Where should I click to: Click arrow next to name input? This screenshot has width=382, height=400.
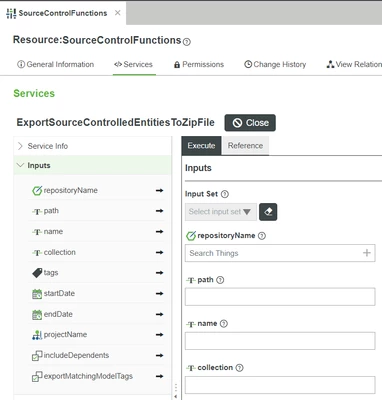[x=159, y=232]
